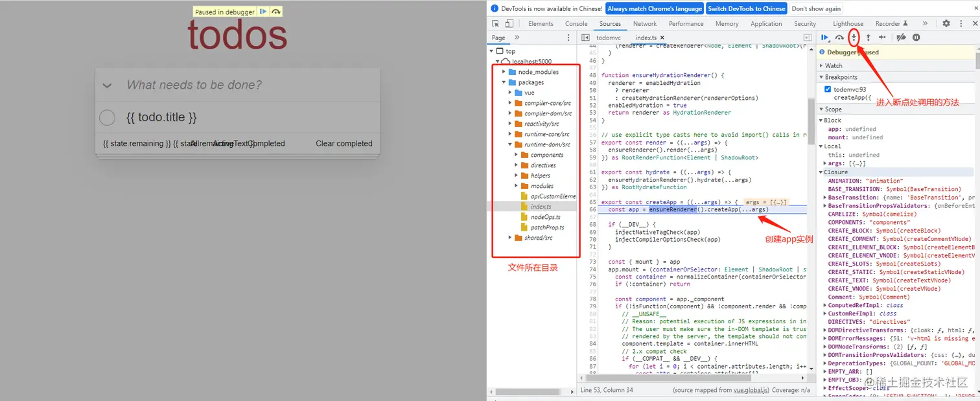The image size is (980, 401).
Task: Expand the modules folder
Action: coord(517,186)
